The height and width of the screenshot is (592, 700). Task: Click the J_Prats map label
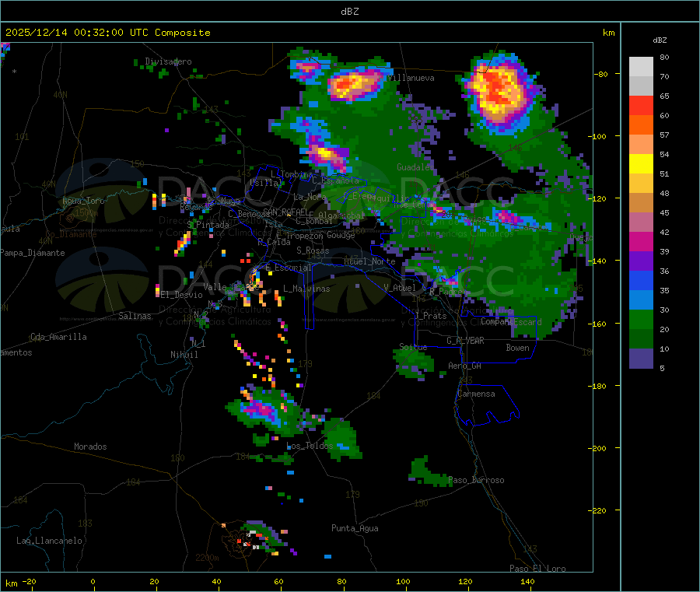click(x=431, y=316)
